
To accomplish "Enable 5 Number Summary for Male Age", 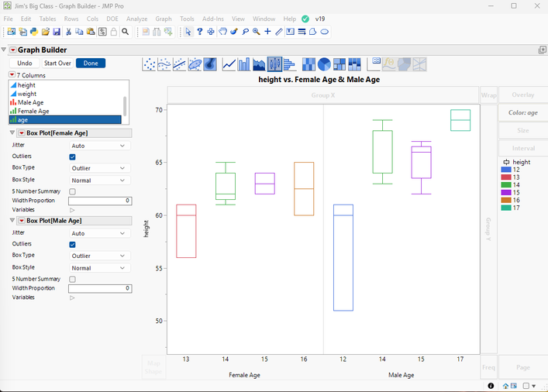I will [x=72, y=279].
